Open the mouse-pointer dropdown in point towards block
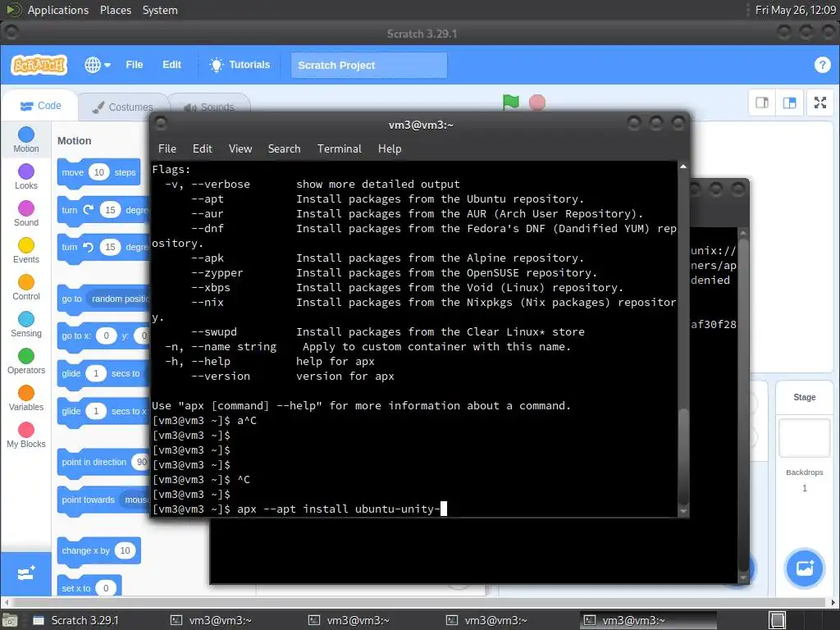 pos(135,500)
